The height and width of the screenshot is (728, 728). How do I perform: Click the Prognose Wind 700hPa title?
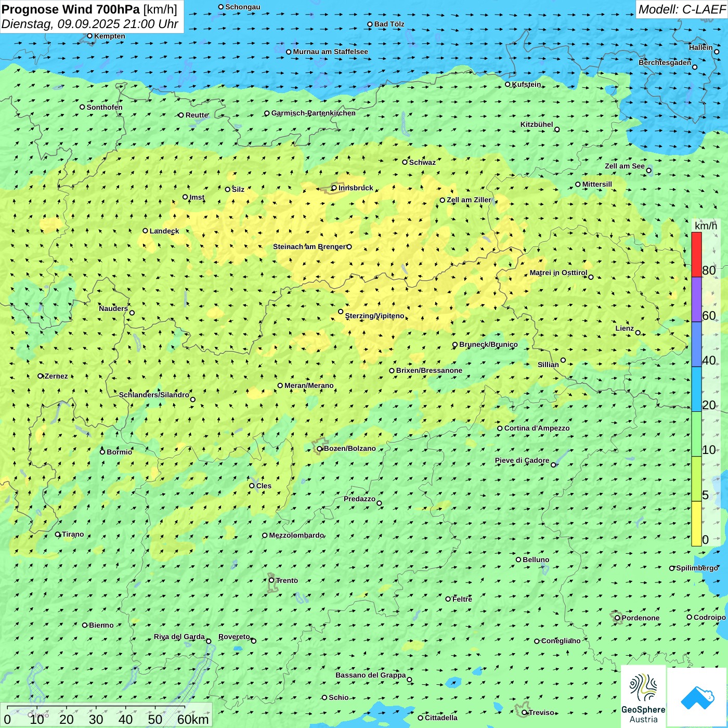pos(89,9)
